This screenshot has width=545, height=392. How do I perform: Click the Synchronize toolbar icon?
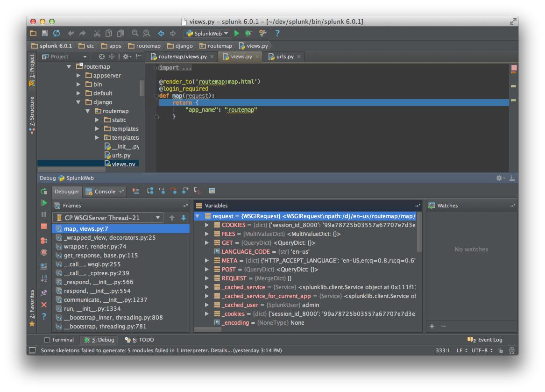pyautogui.click(x=57, y=33)
